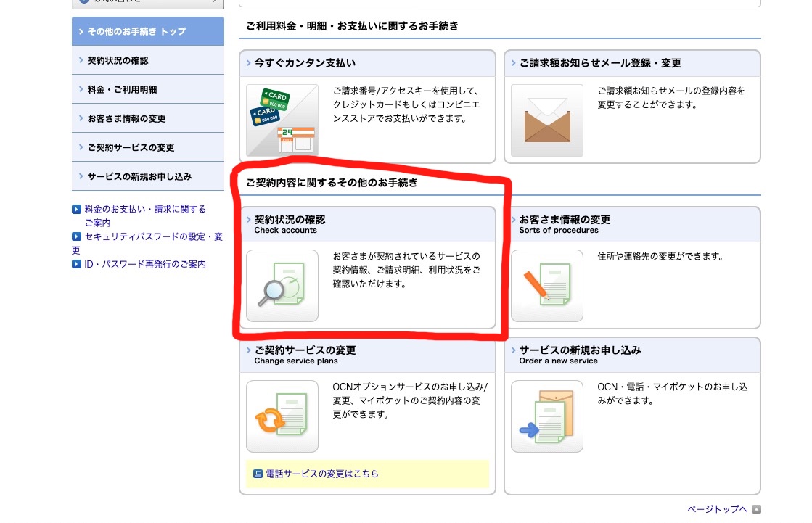Click the magnifying glass document icon under 契約状況の確認
Screen dimensions: 812x523
[282, 286]
